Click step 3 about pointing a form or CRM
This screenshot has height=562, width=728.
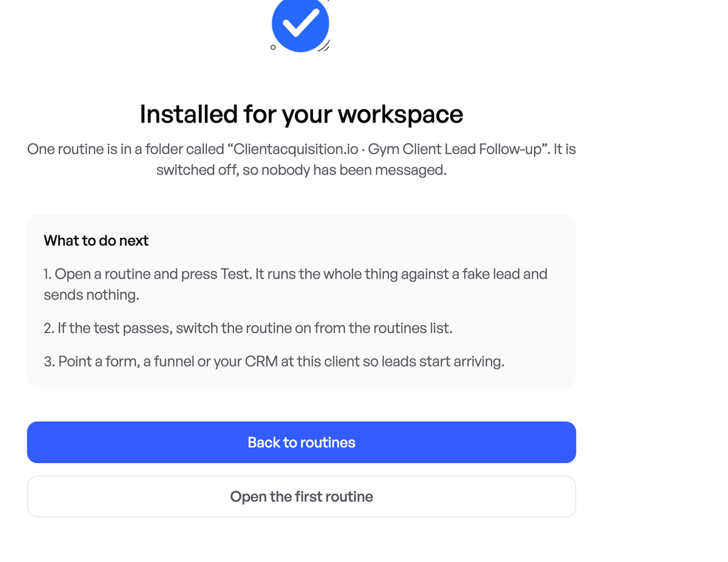coord(274,362)
